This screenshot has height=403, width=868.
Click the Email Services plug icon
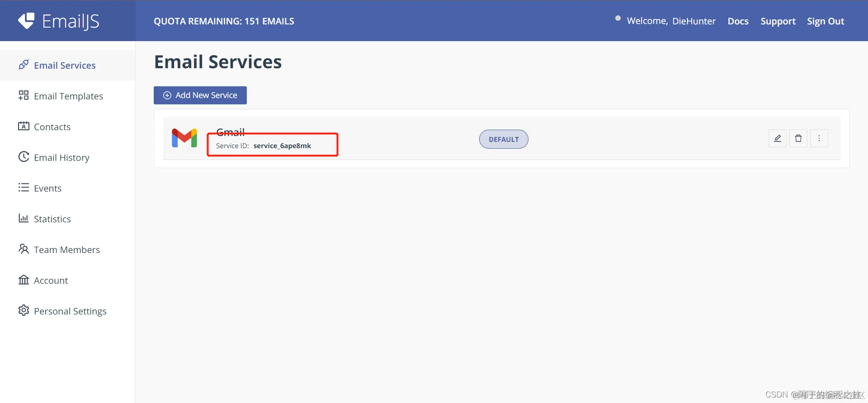pyautogui.click(x=24, y=65)
